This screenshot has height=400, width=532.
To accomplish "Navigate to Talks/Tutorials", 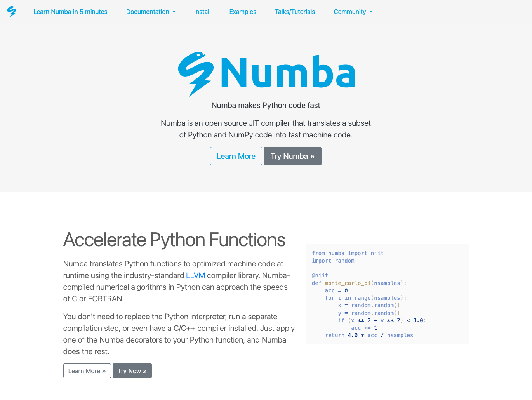I will [x=295, y=12].
